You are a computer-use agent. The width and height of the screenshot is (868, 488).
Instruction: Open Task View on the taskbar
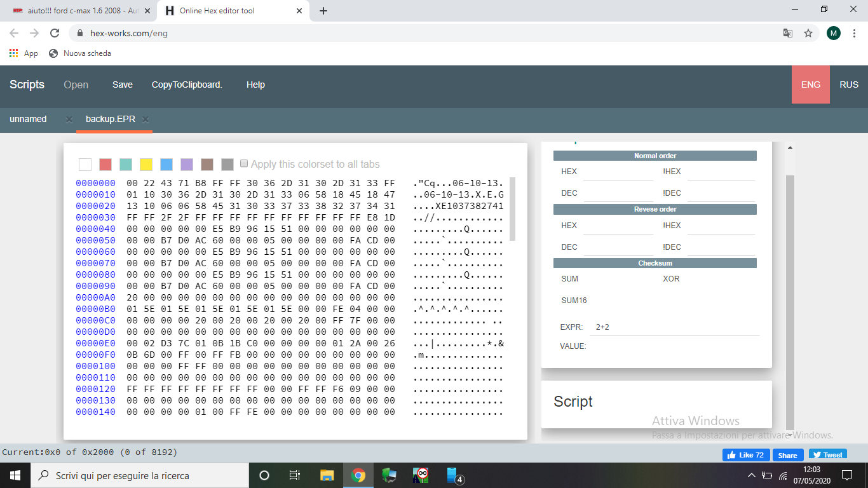pyautogui.click(x=295, y=475)
